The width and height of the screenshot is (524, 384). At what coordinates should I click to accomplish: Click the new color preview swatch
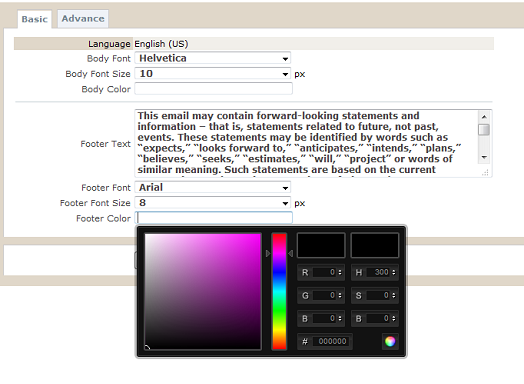[321, 246]
